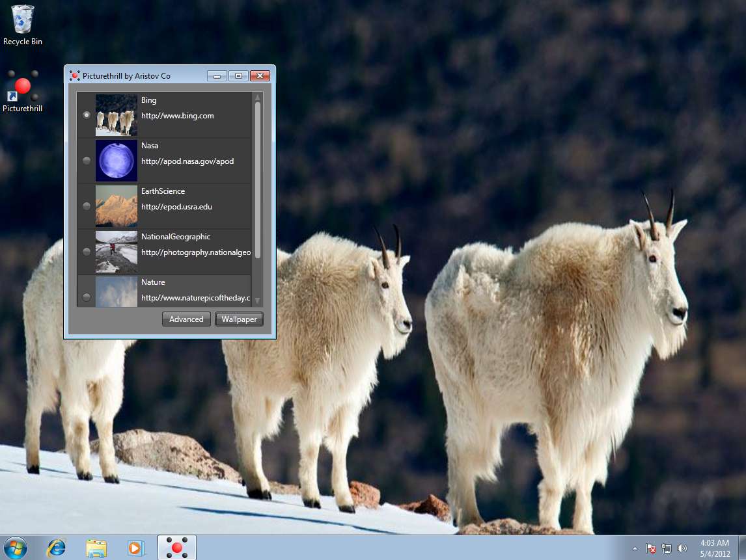
Task: Open Windows Media Player from taskbar
Action: (x=135, y=548)
